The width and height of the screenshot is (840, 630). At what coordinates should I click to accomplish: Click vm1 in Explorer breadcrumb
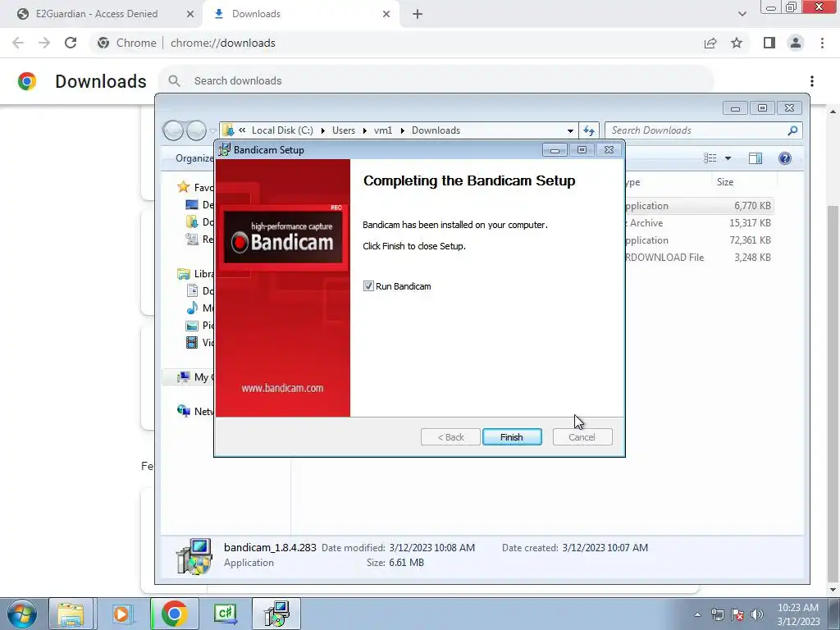pos(383,130)
